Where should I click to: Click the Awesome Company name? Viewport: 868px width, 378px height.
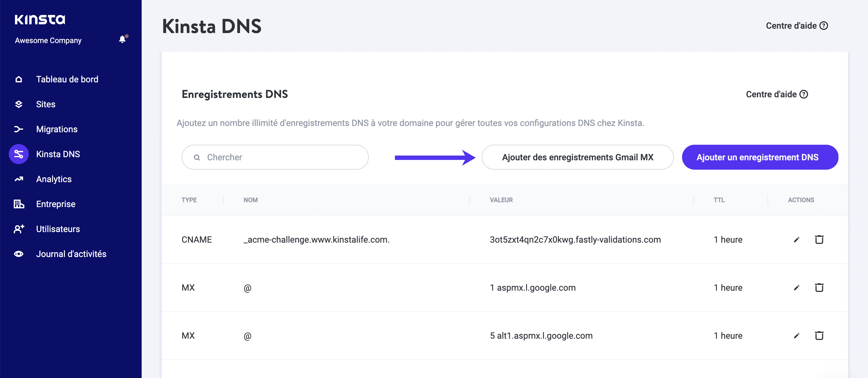48,41
